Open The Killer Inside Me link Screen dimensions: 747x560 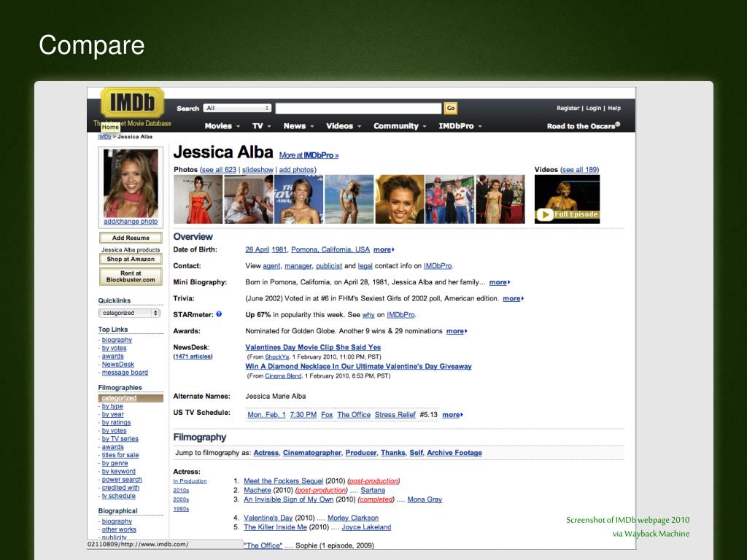pos(275,527)
